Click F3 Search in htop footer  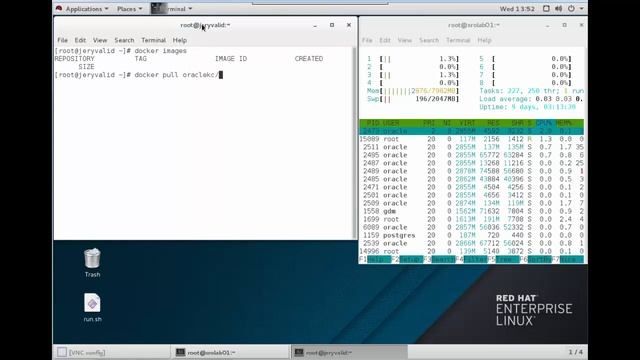(x=439, y=259)
